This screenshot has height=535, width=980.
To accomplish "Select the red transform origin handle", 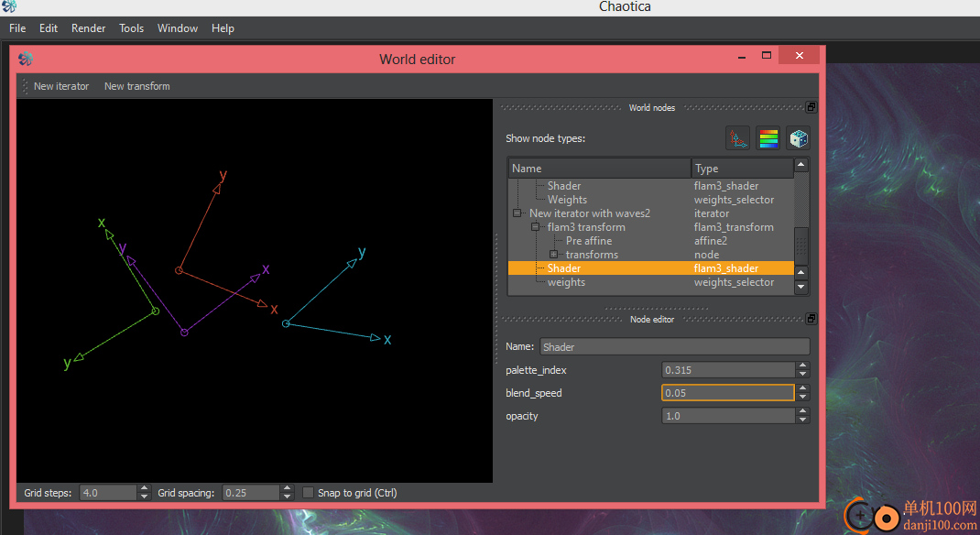I will (179, 270).
